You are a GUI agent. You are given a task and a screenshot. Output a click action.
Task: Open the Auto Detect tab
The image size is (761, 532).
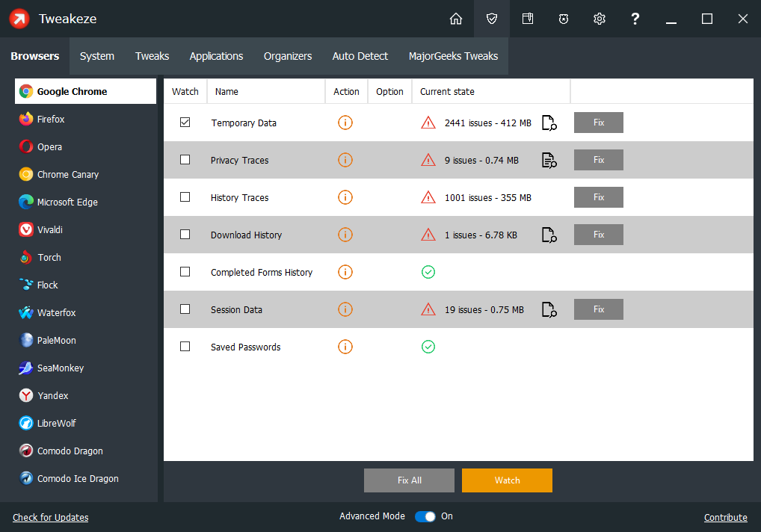(360, 56)
